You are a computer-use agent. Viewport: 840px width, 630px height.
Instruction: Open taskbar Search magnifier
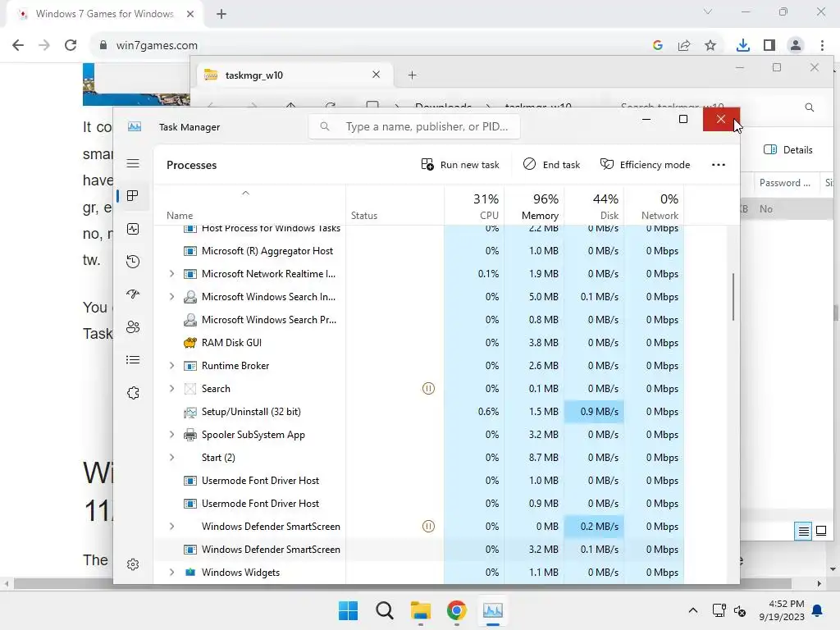coord(384,610)
